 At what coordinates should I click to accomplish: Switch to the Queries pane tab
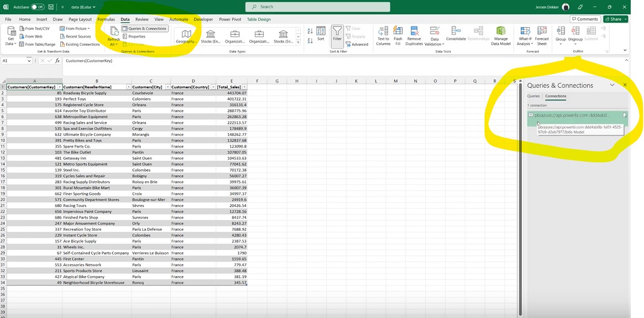point(533,96)
